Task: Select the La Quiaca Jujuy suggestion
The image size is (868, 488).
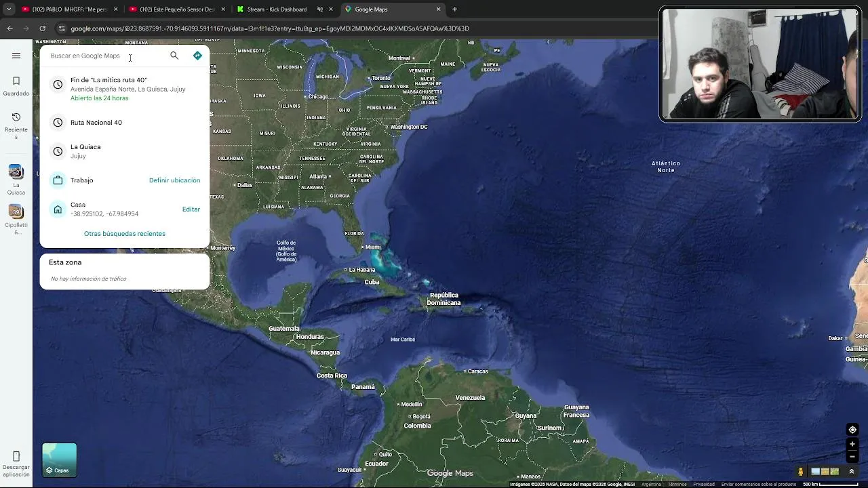Action: [125, 151]
